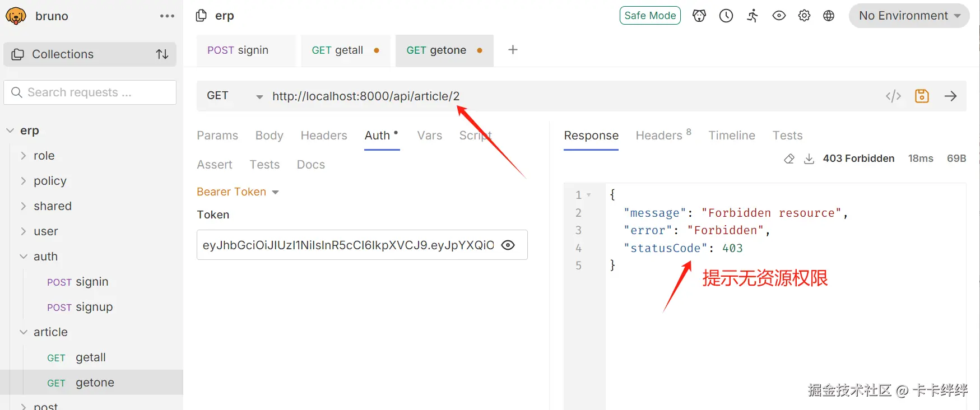Download the response with the download icon
Image resolution: width=980 pixels, height=410 pixels.
809,159
